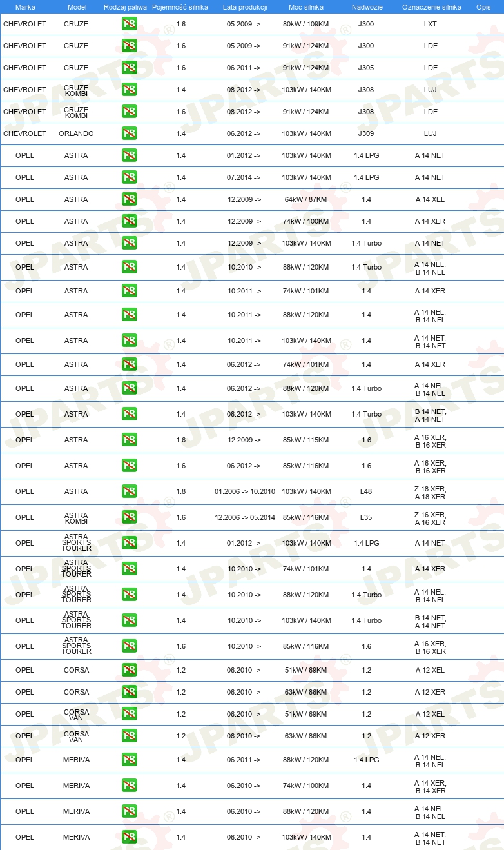Select the J309 body cell
The height and width of the screenshot is (850, 504).
point(366,133)
